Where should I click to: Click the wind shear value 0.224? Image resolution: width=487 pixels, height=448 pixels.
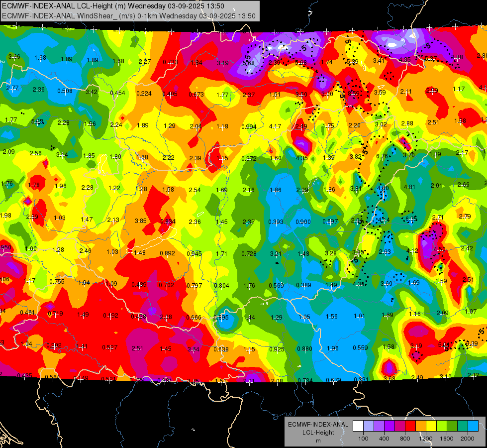coord(144,93)
